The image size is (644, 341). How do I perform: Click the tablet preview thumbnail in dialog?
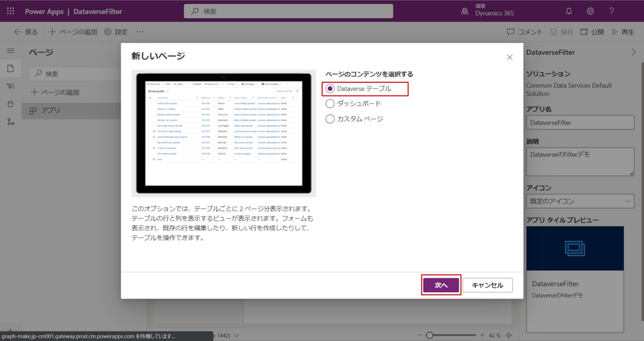click(x=224, y=133)
